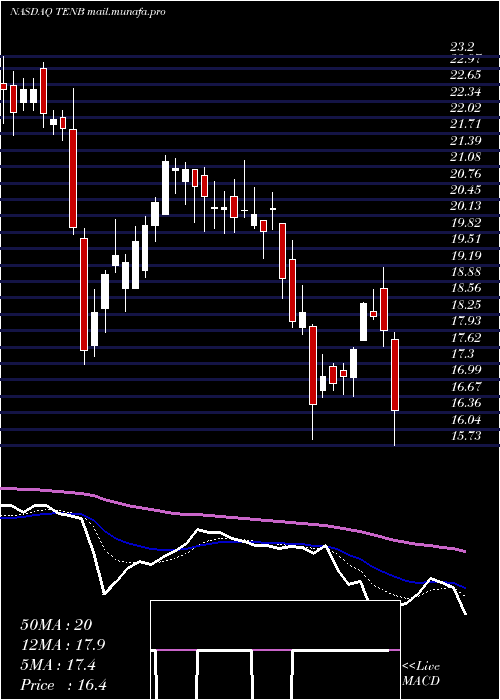This screenshot has height=700, width=500.
Task: Click the 17.93 price label
Action: (466, 321)
